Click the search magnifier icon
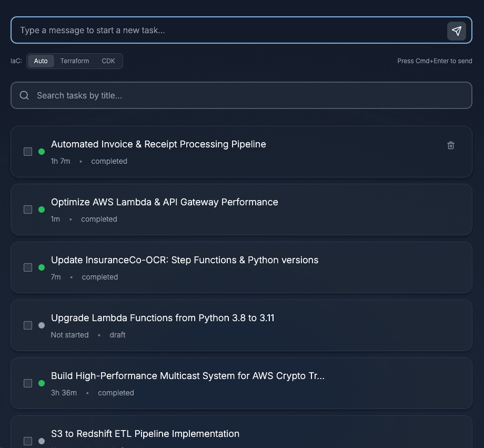 click(24, 95)
